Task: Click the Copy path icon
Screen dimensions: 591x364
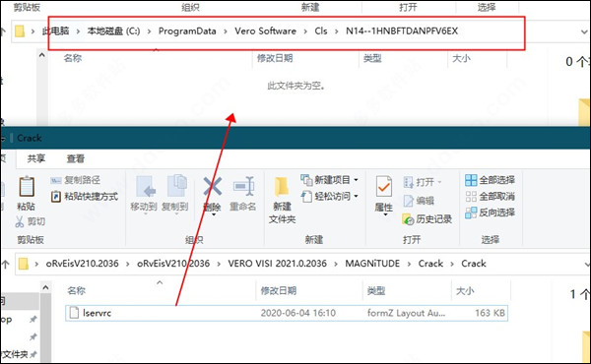Action: pos(56,180)
